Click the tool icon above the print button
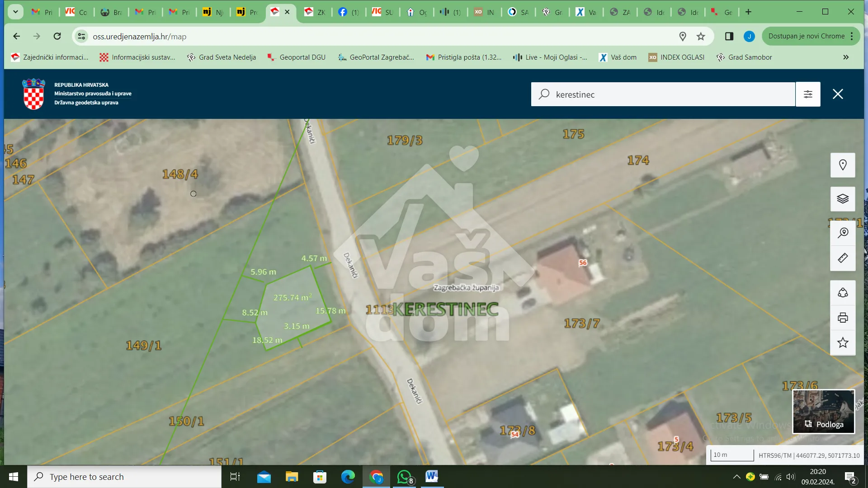Screen dimensions: 868x488 [x=843, y=293]
